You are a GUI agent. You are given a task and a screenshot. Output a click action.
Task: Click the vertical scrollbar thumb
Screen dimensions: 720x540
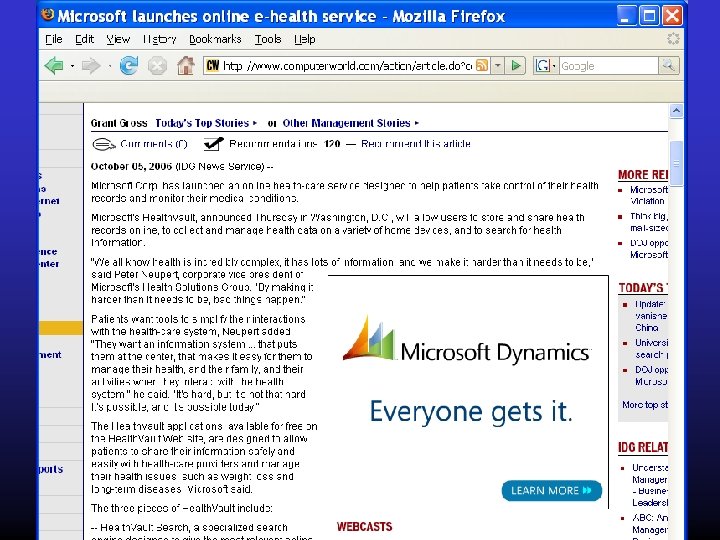pyautogui.click(x=676, y=163)
